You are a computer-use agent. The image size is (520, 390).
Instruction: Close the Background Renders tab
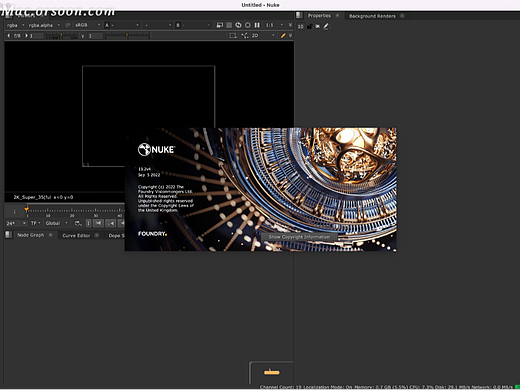(402, 16)
